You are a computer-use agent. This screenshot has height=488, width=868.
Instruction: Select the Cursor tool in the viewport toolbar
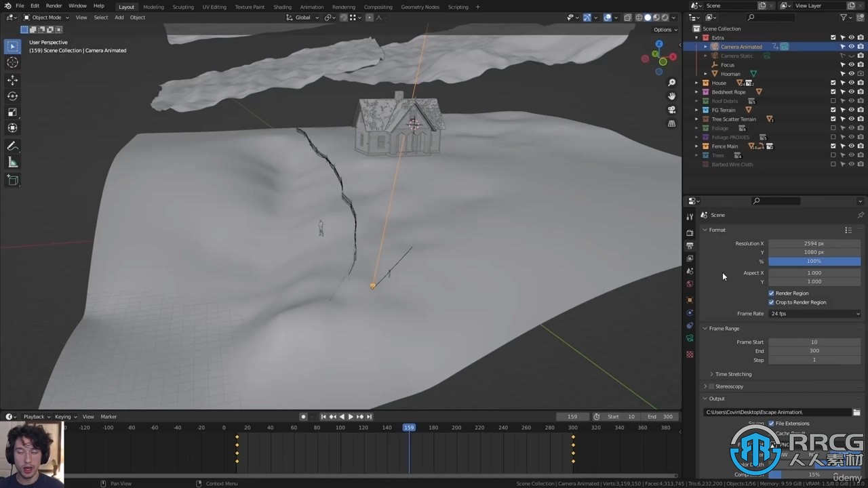(x=12, y=62)
